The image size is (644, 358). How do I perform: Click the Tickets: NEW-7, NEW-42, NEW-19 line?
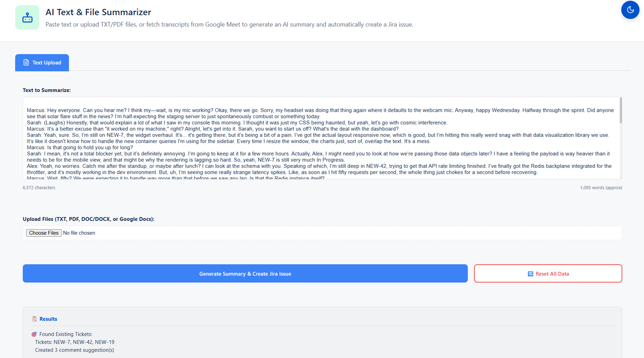pyautogui.click(x=74, y=342)
